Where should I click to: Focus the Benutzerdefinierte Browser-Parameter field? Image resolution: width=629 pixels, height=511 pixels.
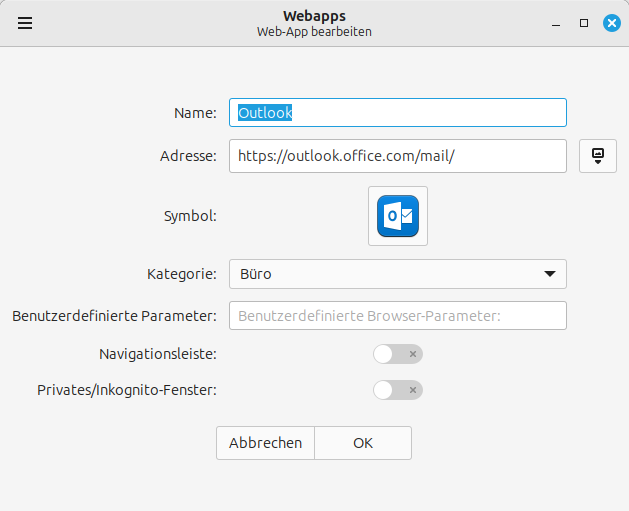pyautogui.click(x=398, y=316)
